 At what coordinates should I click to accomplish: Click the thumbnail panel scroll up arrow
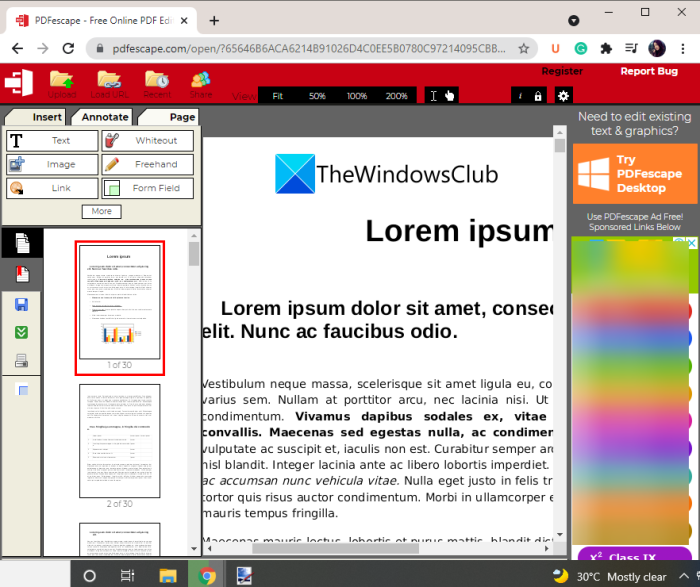pos(194,235)
